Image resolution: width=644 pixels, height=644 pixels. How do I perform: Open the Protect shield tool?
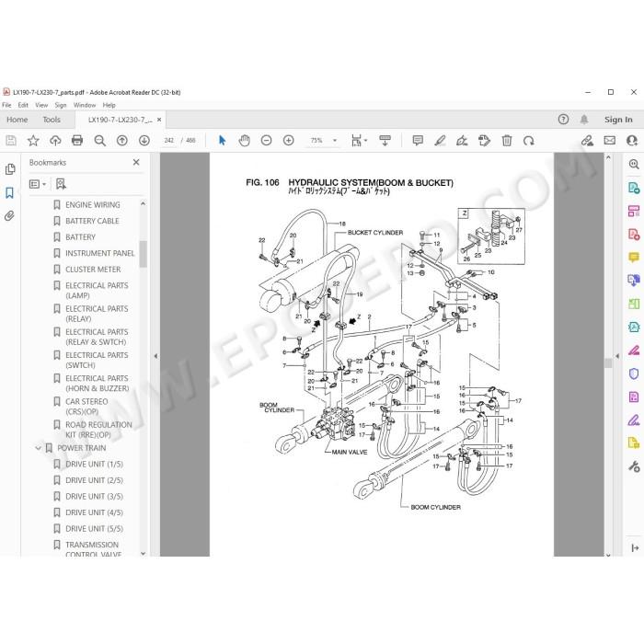point(634,374)
